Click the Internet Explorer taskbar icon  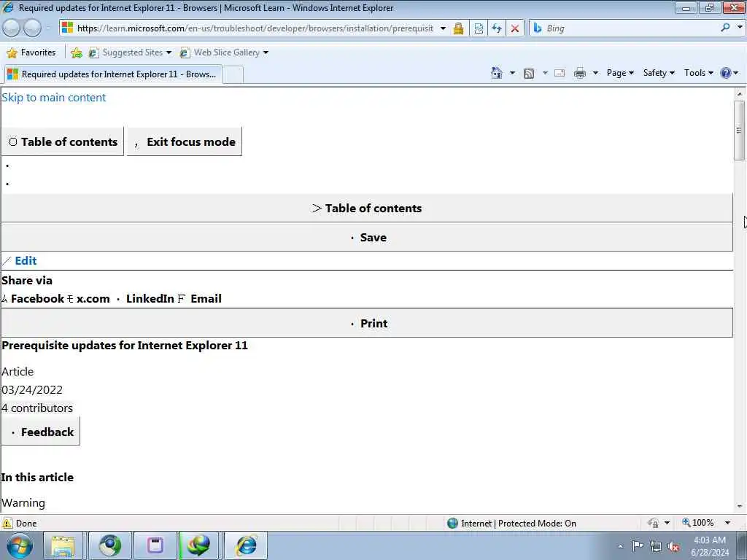tap(246, 545)
